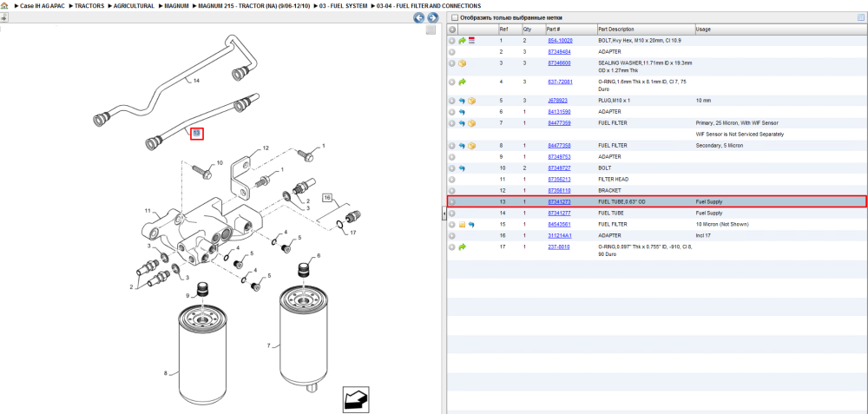Click the green arrow for O-ring 237-8010
This screenshot has width=868, height=414.
(462, 246)
